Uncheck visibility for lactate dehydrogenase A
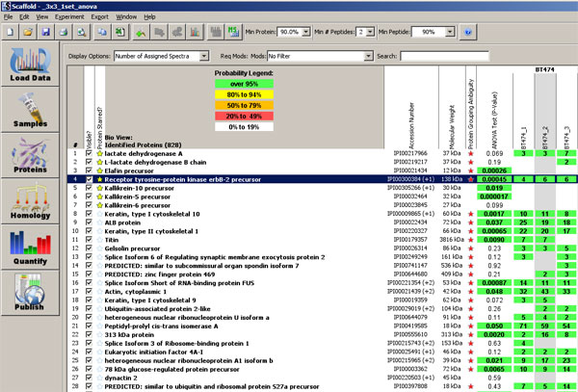Screen dimensions: 578x392 [89, 153]
